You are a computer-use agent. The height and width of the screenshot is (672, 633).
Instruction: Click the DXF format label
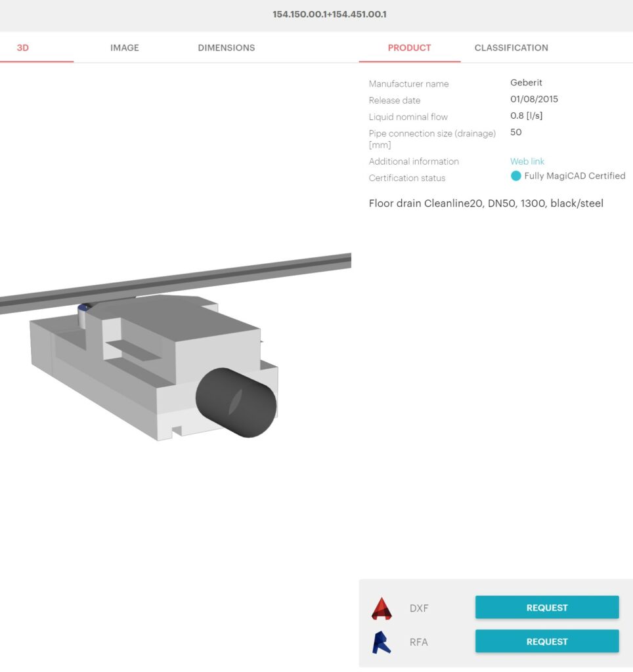tap(419, 608)
